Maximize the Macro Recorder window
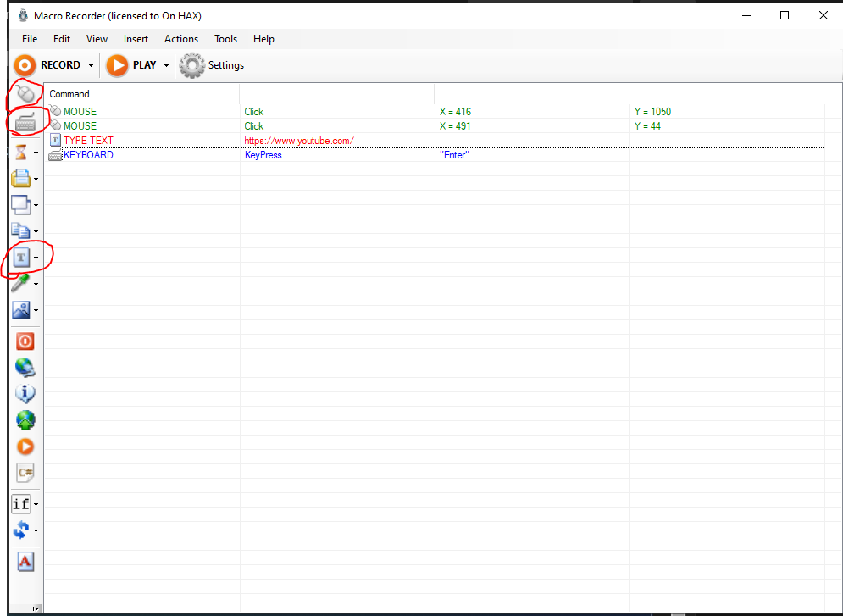The image size is (843, 616). pyautogui.click(x=785, y=15)
